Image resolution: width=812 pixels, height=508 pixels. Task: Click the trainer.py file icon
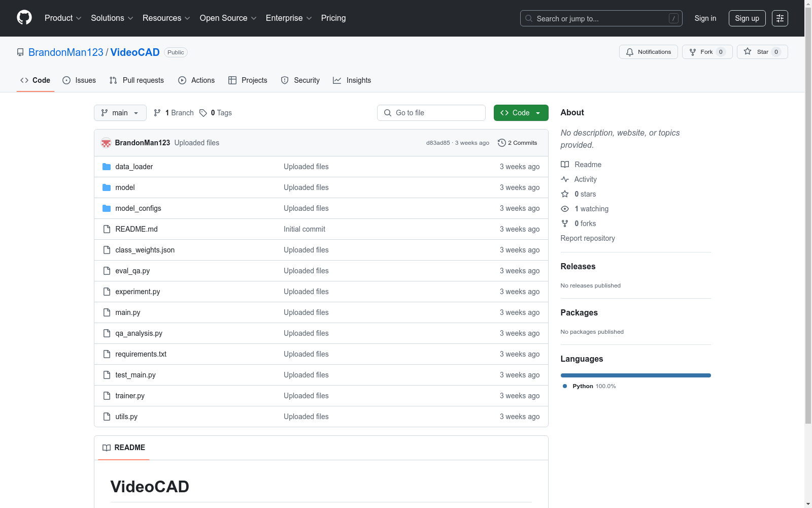click(x=107, y=396)
